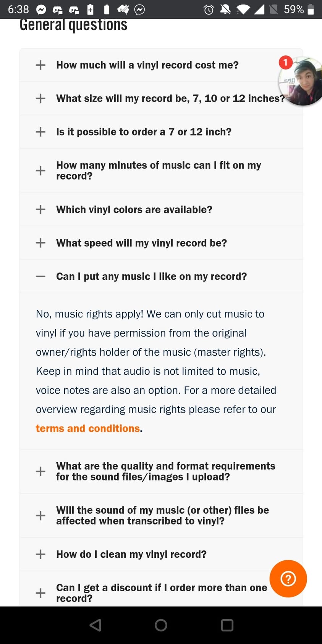Image resolution: width=322 pixels, height=644 pixels.
Task: Expand plus icon for vinyl record cost question
Action: 40,65
